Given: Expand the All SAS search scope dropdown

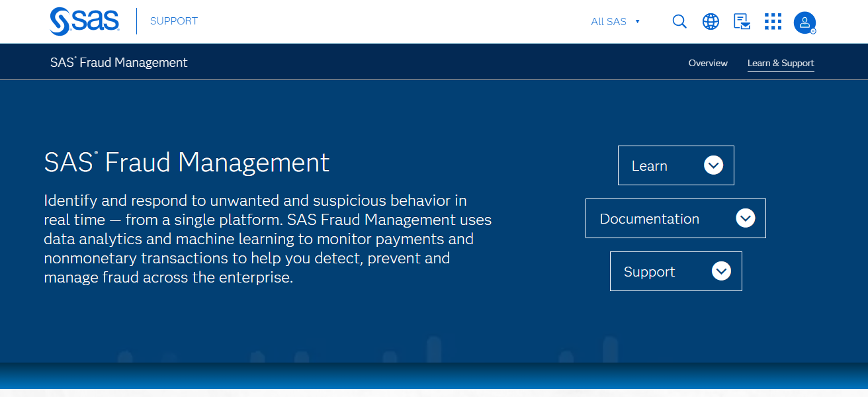Looking at the screenshot, I should 615,21.
